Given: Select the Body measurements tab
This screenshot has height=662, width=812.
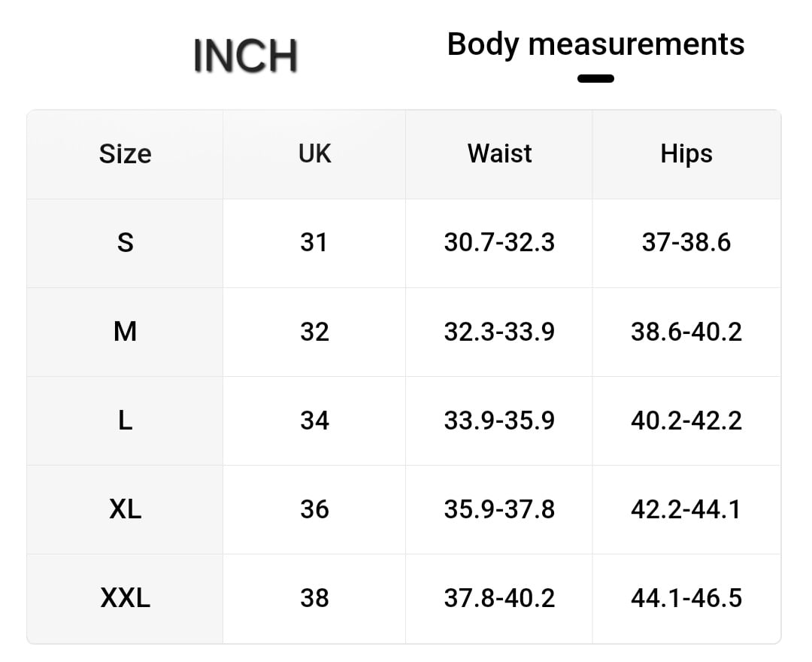Looking at the screenshot, I should [595, 44].
